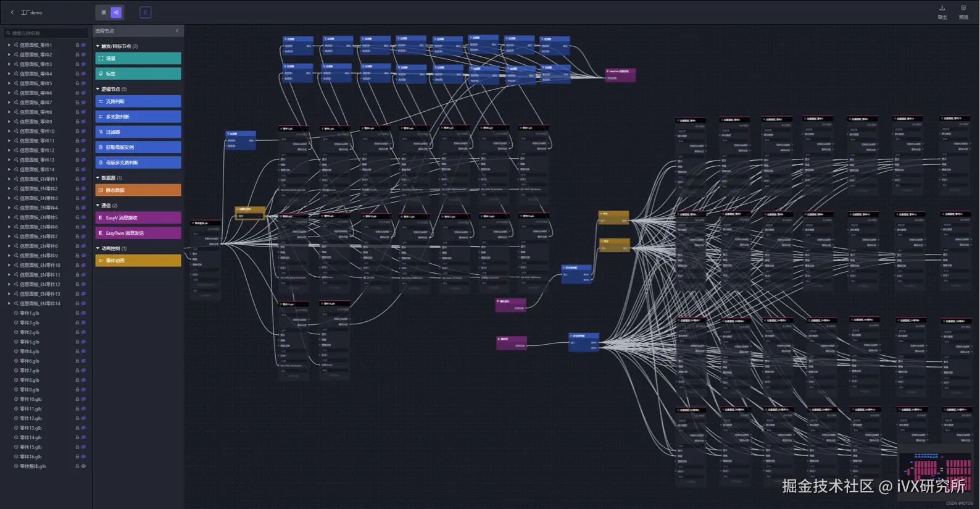Image resolution: width=980 pixels, height=509 pixels.
Task: Toggle visibility of 信息面板_零件2
Action: [83, 55]
